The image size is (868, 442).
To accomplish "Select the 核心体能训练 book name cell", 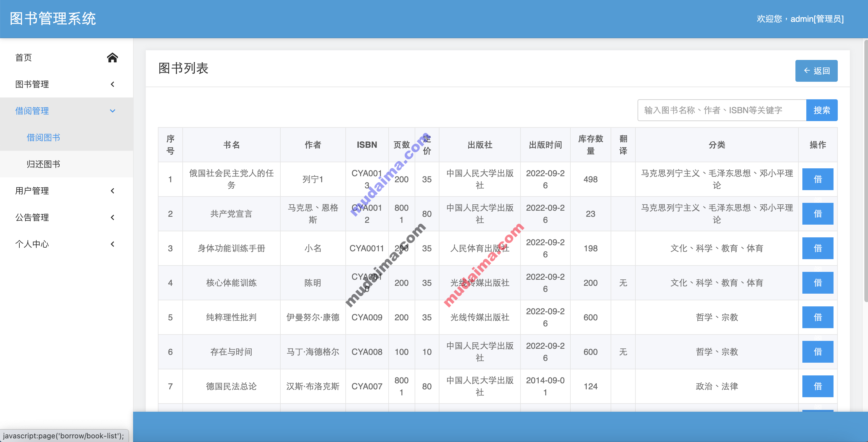I will 231,283.
